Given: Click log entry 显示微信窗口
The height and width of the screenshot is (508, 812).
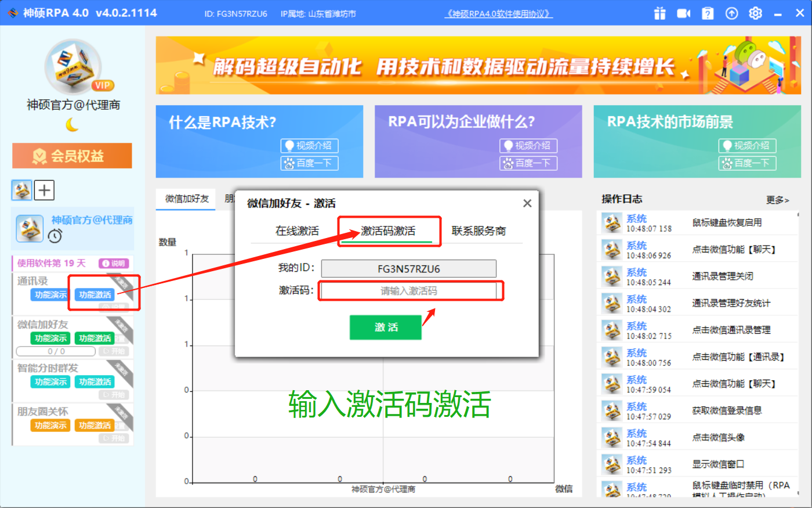Looking at the screenshot, I should 718,464.
